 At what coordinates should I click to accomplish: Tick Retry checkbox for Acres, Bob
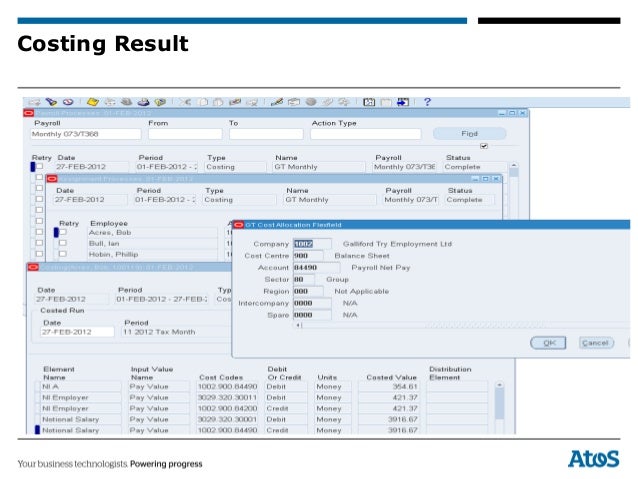click(63, 232)
